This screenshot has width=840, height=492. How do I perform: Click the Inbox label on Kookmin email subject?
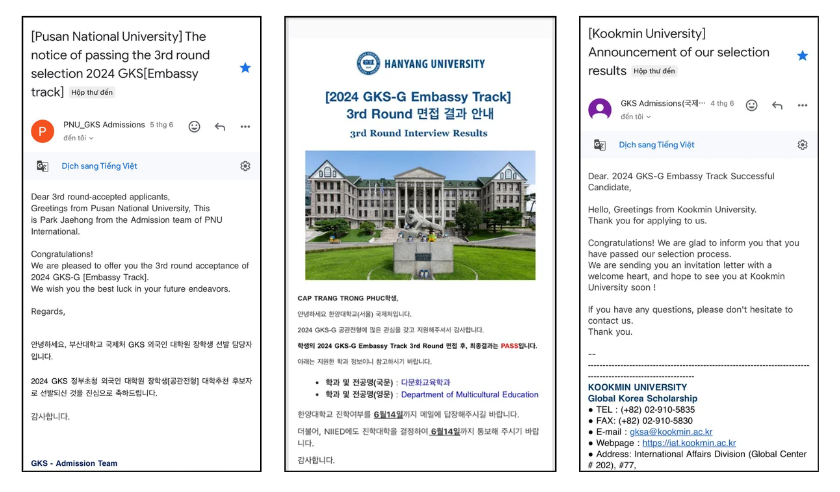(654, 71)
